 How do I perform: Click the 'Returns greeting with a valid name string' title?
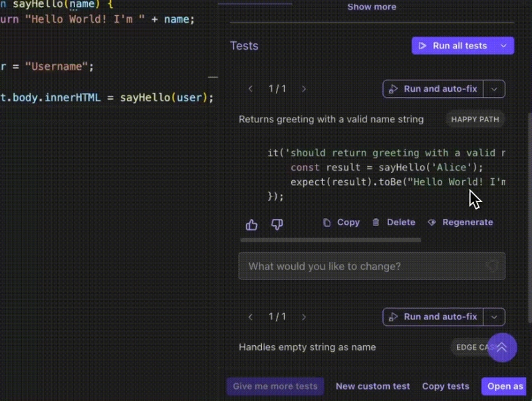(331, 120)
